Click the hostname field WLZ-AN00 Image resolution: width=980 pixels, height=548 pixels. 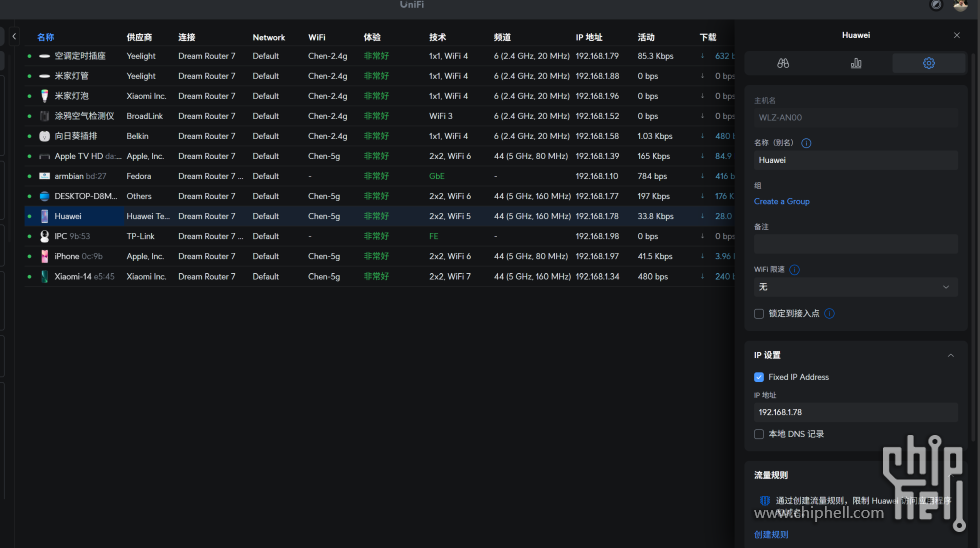point(856,117)
